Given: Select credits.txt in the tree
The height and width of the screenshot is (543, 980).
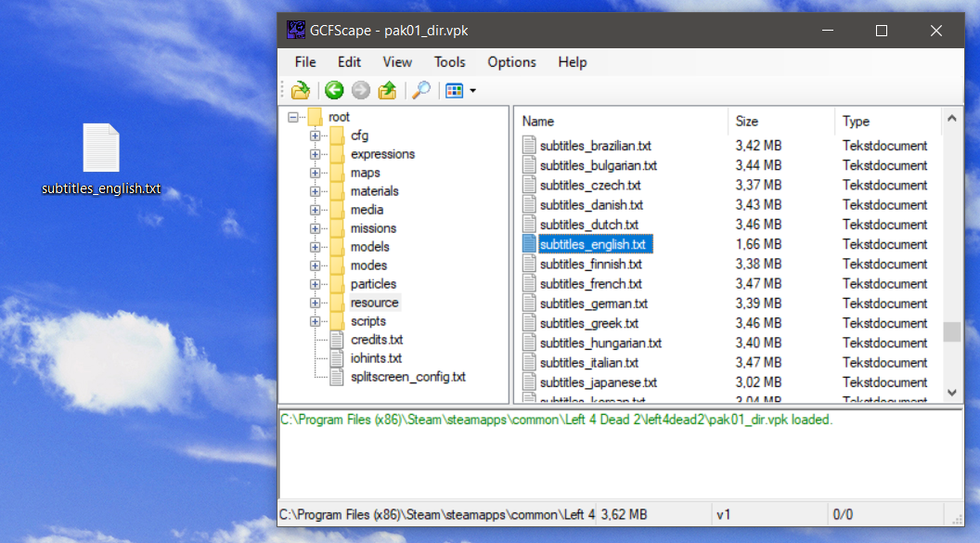Looking at the screenshot, I should pos(376,340).
